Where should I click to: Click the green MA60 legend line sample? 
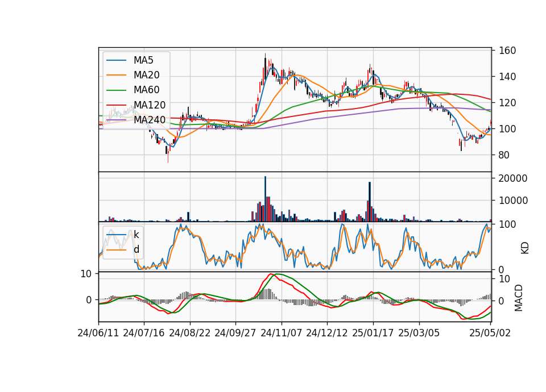116,90
